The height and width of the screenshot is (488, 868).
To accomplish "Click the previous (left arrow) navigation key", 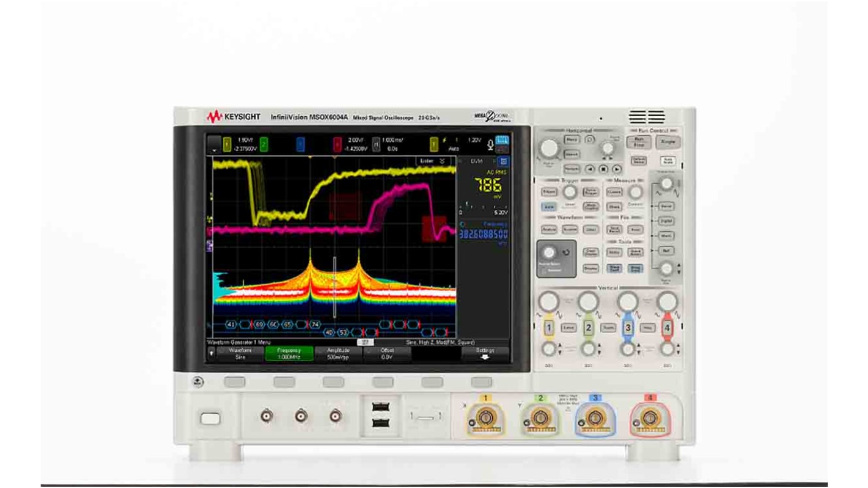I will coord(590,169).
